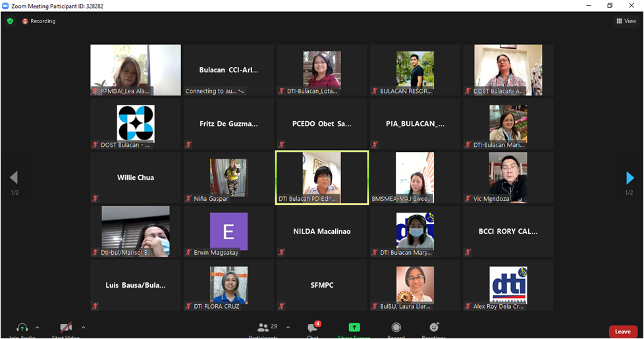
Task: Click the Join Audio headphone icon
Action: [22, 328]
